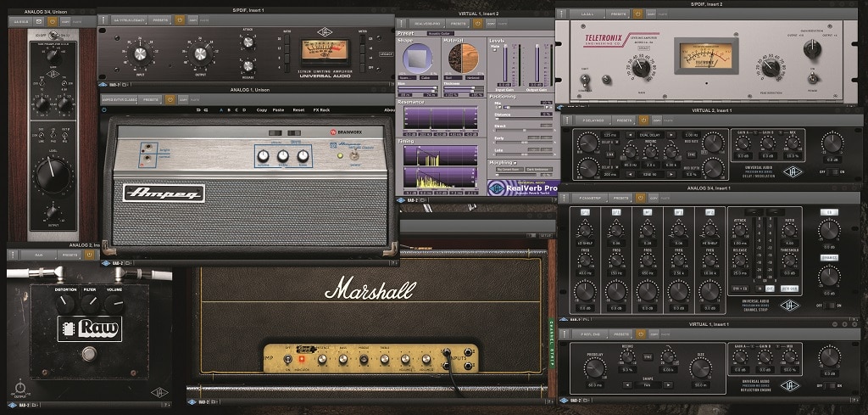
Task: Click SYNC button on Delay/Modulation plugin
Action: pos(692,154)
